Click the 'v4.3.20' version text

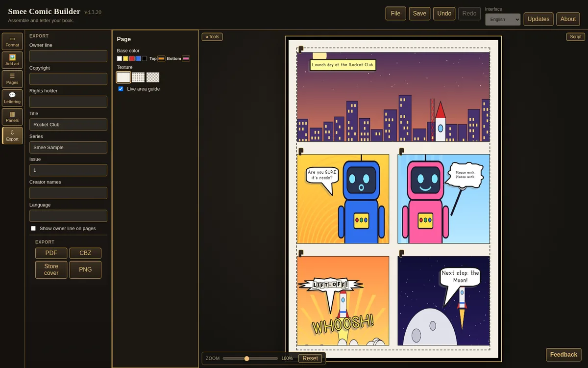[93, 12]
